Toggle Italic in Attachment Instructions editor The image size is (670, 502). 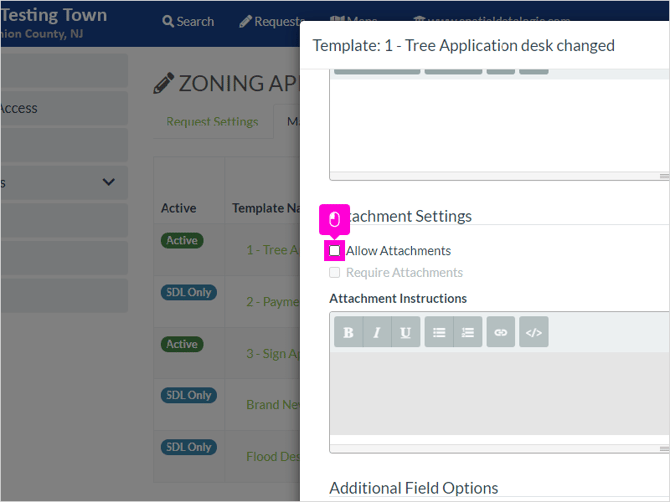[x=377, y=332]
